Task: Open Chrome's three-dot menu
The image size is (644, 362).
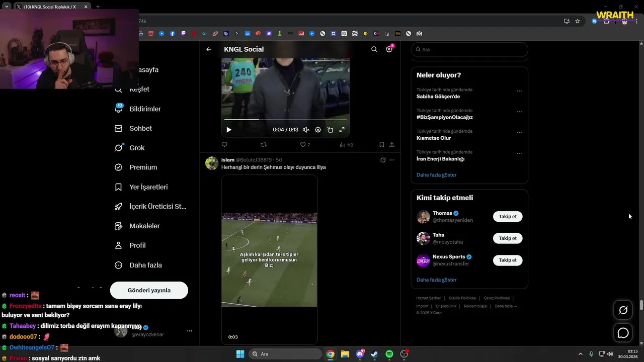Action: point(637,21)
